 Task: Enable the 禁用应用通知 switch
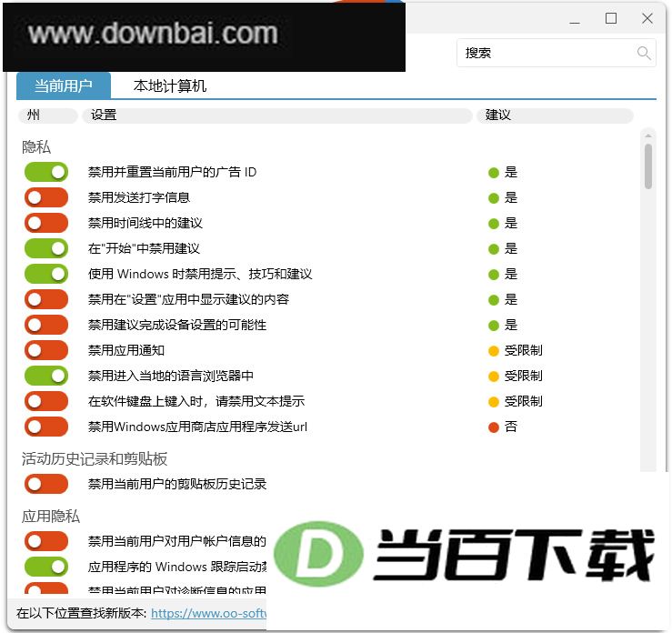pos(46,350)
